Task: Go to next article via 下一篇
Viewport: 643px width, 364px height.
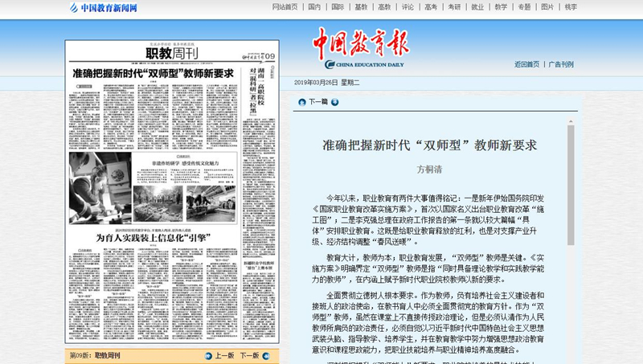Action: (318, 102)
